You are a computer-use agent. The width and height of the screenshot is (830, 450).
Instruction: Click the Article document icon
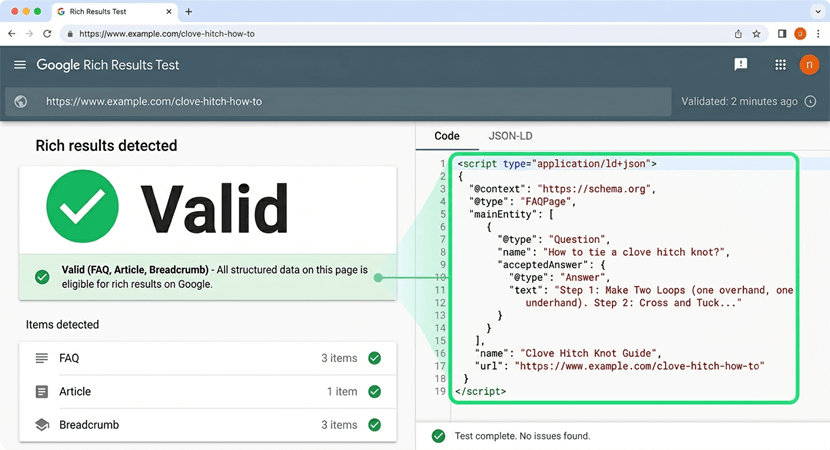point(41,392)
